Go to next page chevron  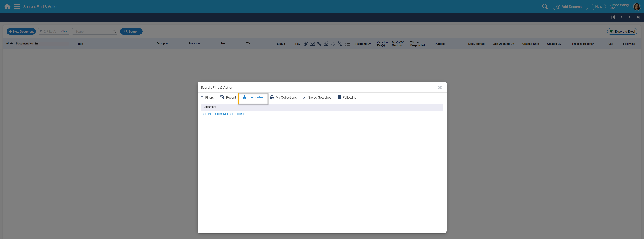click(x=630, y=17)
